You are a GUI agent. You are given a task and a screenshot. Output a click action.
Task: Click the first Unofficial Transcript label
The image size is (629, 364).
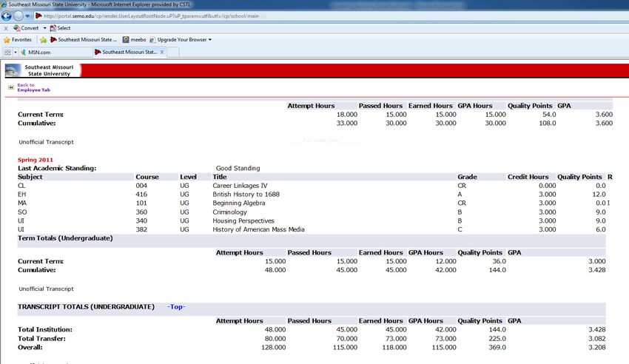pyautogui.click(x=46, y=142)
